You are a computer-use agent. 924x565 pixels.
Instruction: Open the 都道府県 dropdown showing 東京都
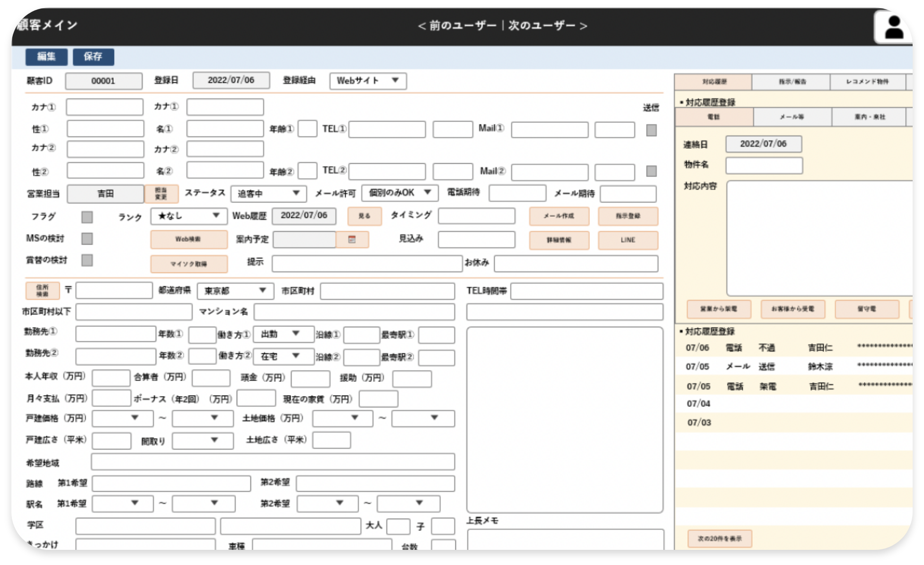(x=235, y=291)
